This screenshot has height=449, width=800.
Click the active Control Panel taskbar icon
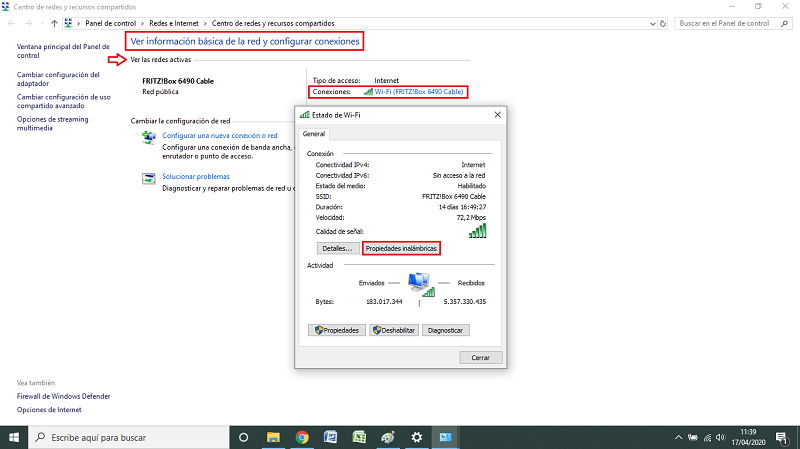coord(445,438)
